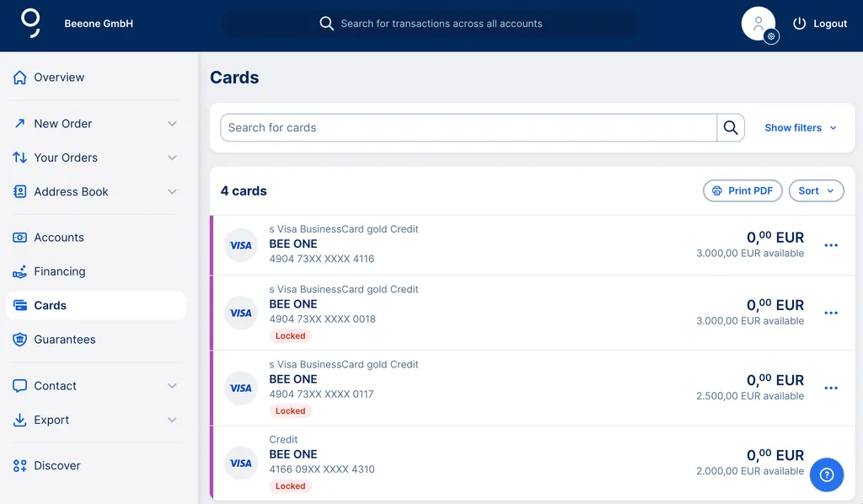Navigate to Guarantees in the sidebar
Screen dimensions: 863x504
click(x=64, y=340)
